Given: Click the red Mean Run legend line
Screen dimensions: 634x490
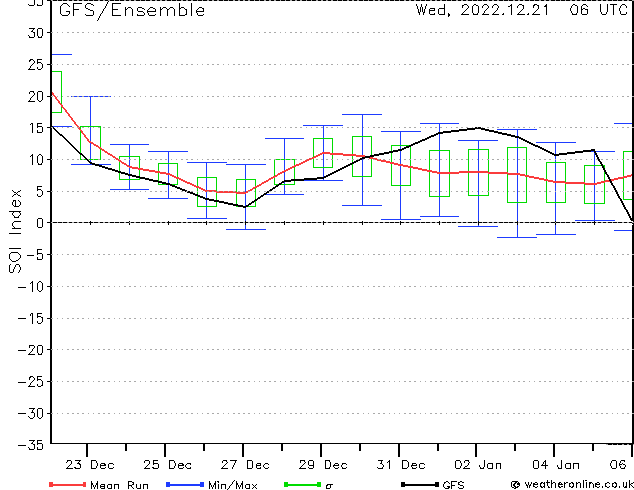Looking at the screenshot, I should [x=68, y=484].
